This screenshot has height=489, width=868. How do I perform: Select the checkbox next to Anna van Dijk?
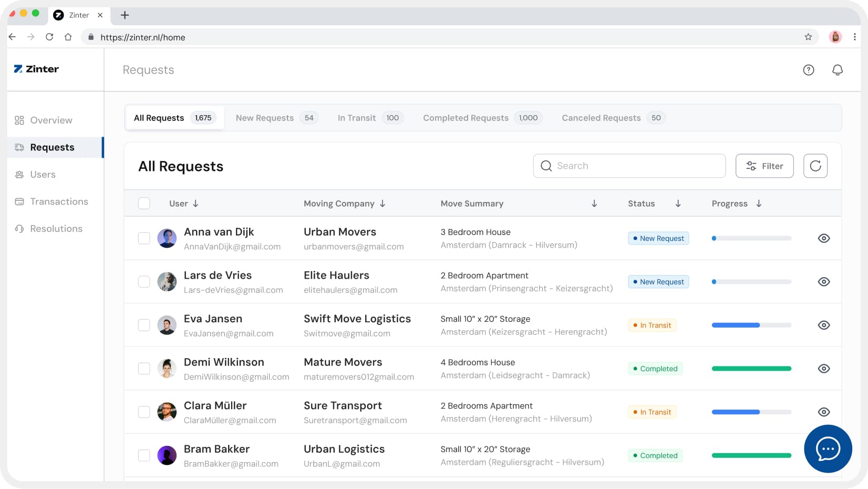point(144,238)
